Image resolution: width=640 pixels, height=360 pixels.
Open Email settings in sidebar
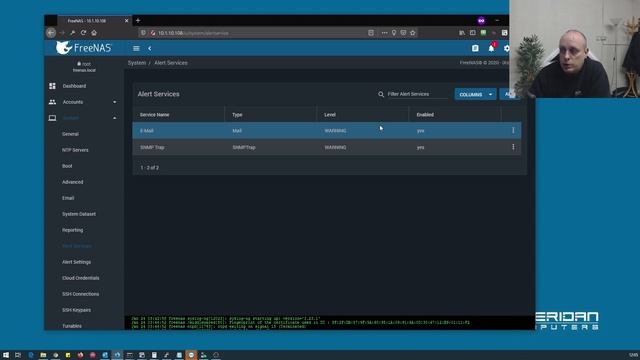(x=68, y=198)
